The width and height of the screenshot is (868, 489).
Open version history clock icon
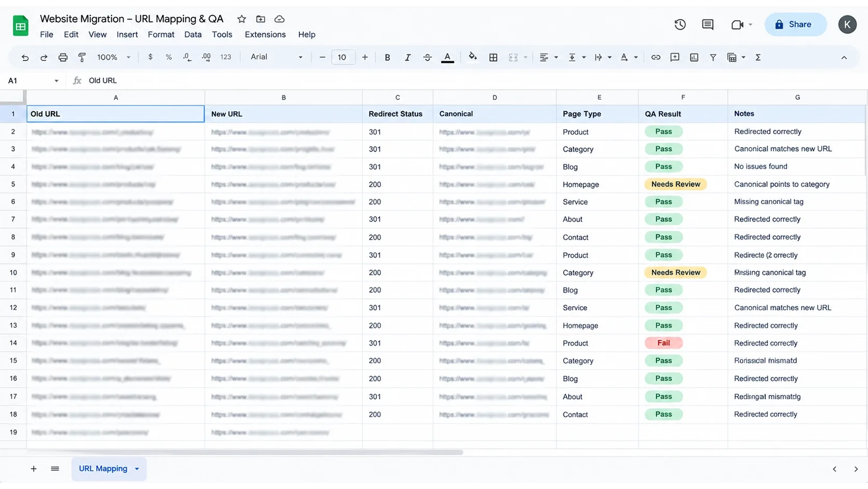coord(680,24)
